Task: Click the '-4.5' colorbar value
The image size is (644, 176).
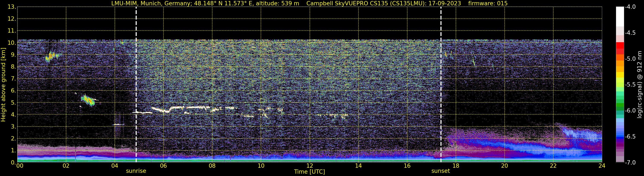Action: (x=630, y=33)
